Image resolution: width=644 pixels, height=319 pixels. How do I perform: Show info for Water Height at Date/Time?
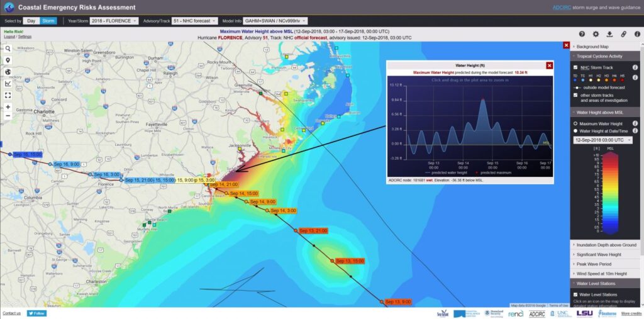[635, 131]
